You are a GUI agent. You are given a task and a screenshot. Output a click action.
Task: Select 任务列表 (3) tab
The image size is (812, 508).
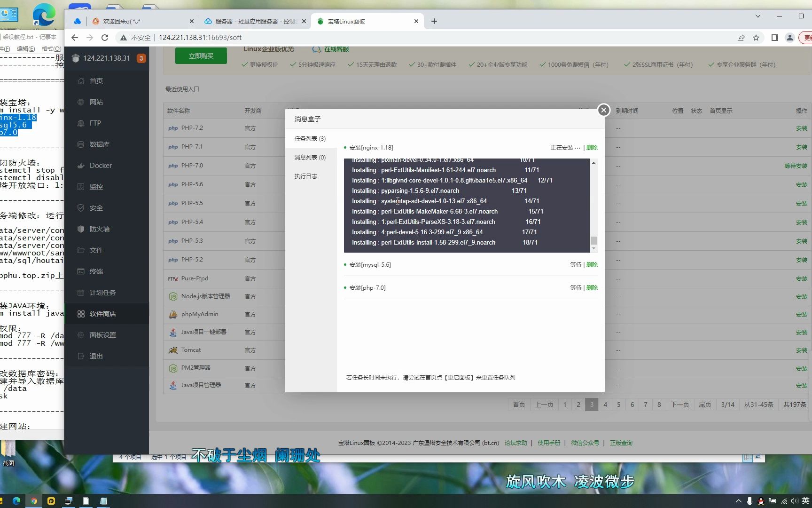311,138
